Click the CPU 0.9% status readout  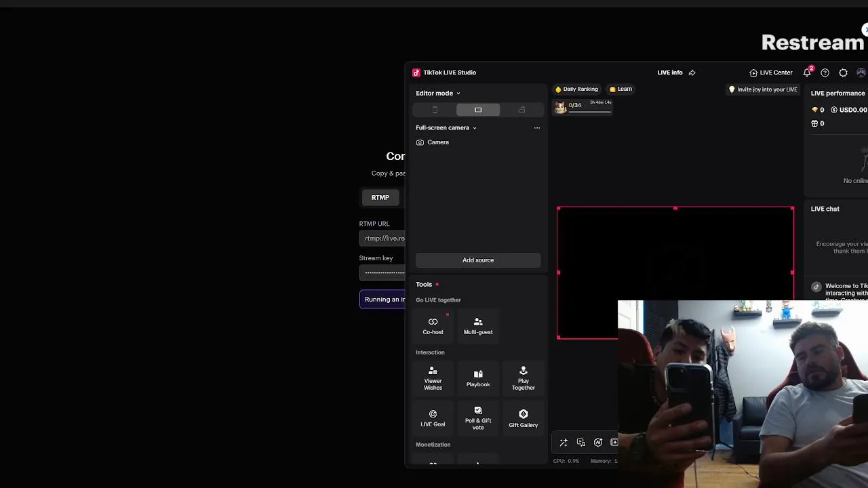[x=566, y=461]
